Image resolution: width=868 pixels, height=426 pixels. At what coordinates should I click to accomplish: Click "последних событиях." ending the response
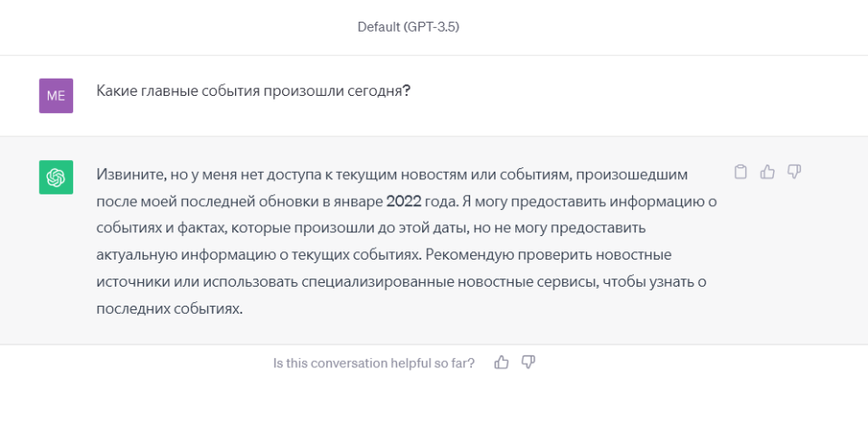170,308
